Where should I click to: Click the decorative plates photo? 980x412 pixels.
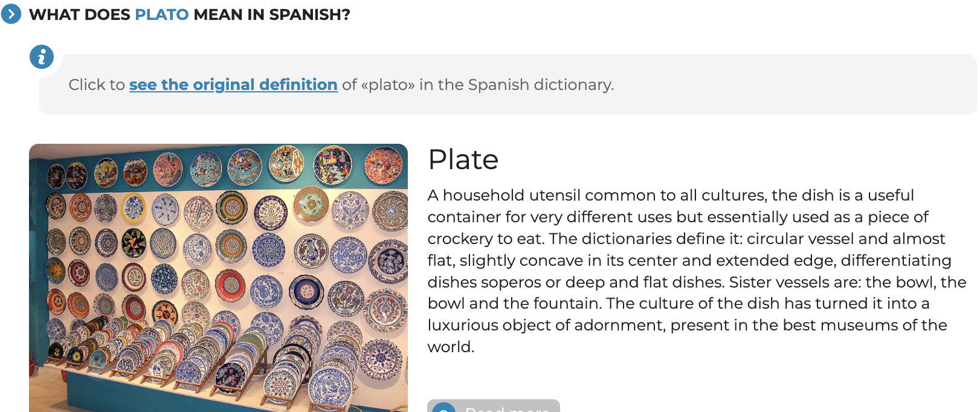click(218, 278)
